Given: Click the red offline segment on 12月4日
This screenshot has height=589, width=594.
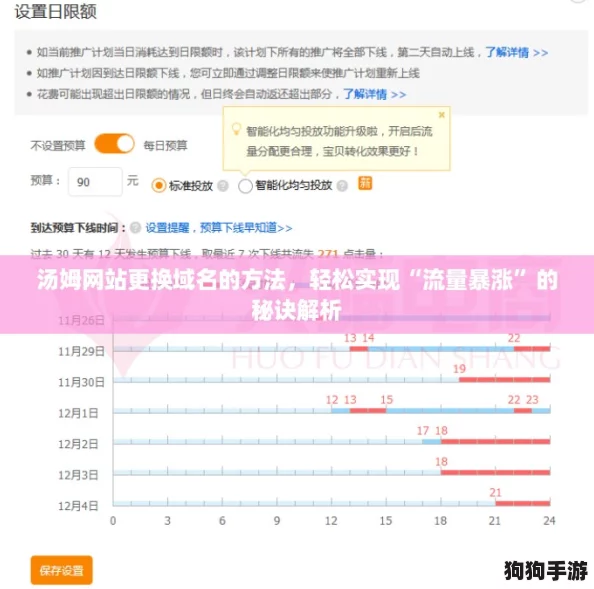Looking at the screenshot, I should tap(523, 503).
